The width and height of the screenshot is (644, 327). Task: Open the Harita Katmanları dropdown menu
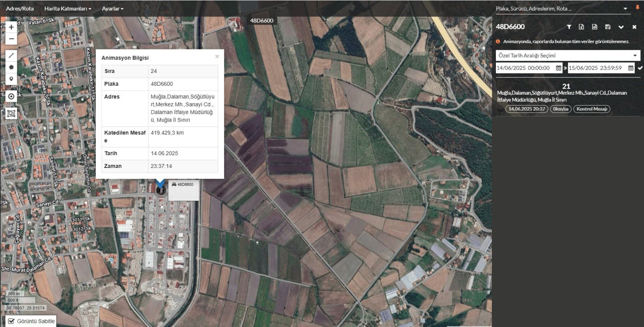point(68,8)
